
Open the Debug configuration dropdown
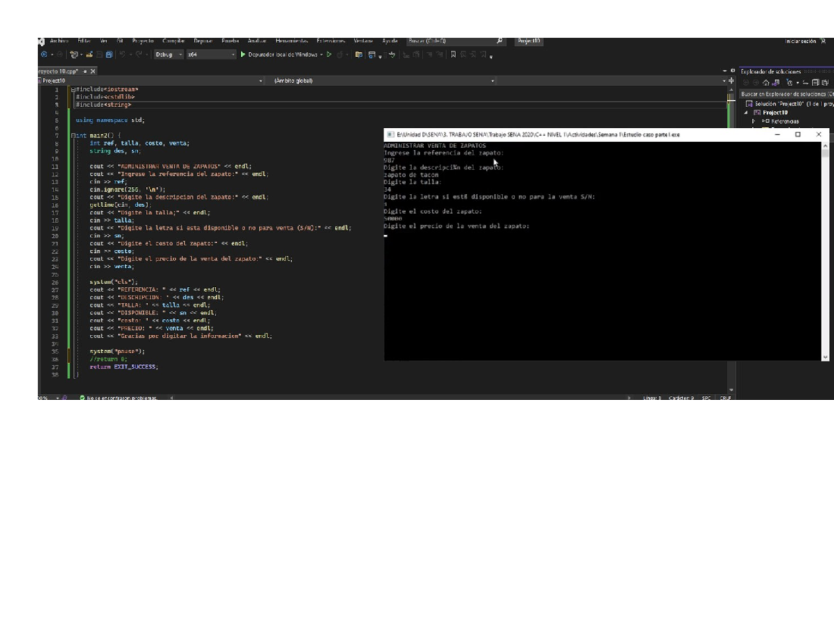(169, 55)
